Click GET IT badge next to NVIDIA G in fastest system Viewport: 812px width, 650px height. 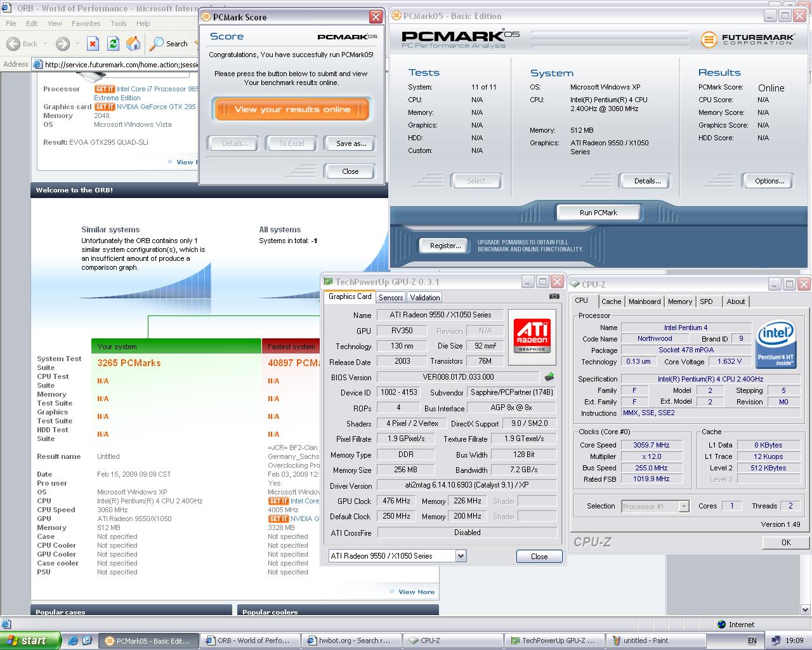(278, 519)
